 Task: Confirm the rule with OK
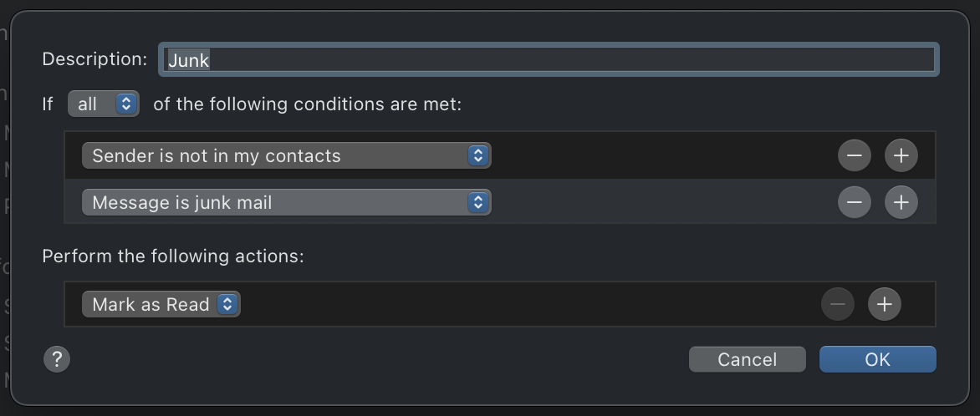tap(877, 359)
